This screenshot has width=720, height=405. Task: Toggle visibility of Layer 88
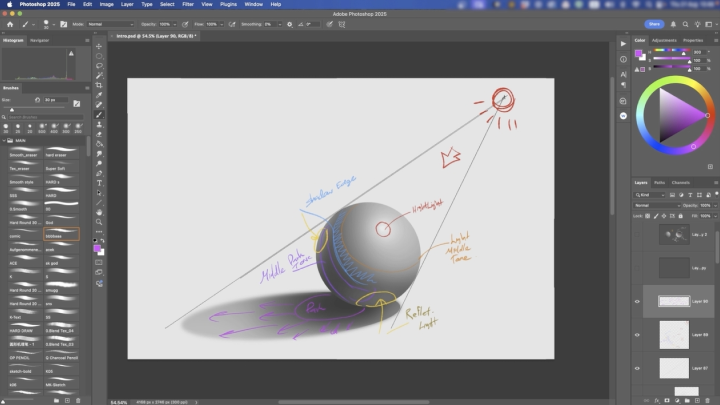tap(638, 334)
